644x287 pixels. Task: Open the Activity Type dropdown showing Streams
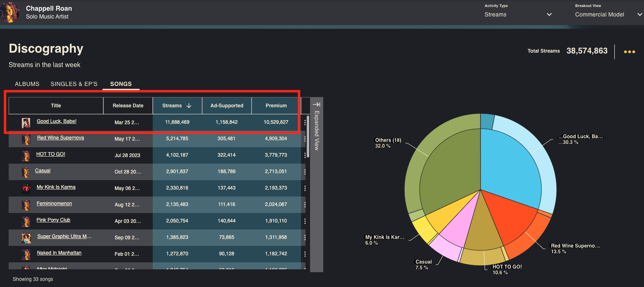point(518,14)
